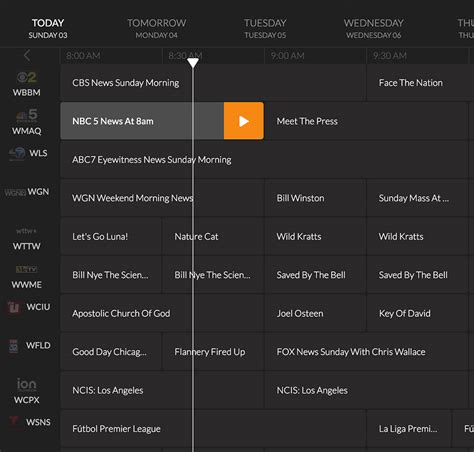The height and width of the screenshot is (452, 474).
Task: Open WGN Weekend Morning News listing
Action: click(162, 198)
